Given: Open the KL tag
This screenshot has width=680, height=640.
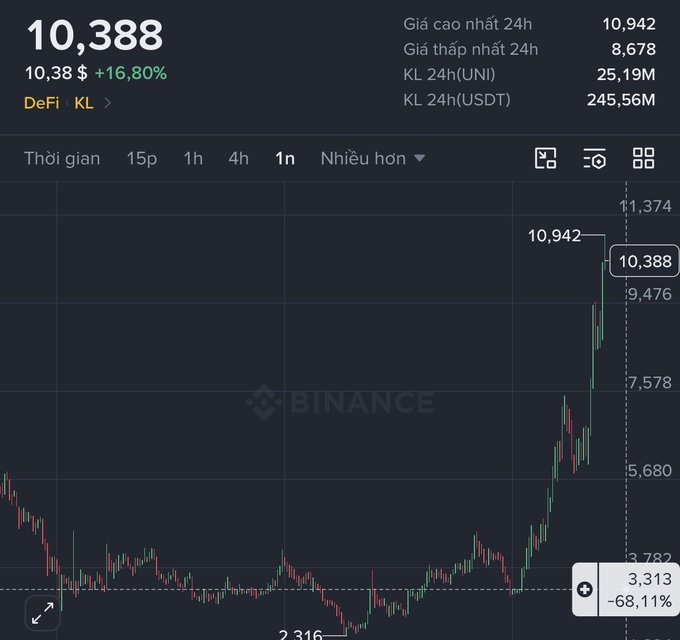Looking at the screenshot, I should 84,103.
